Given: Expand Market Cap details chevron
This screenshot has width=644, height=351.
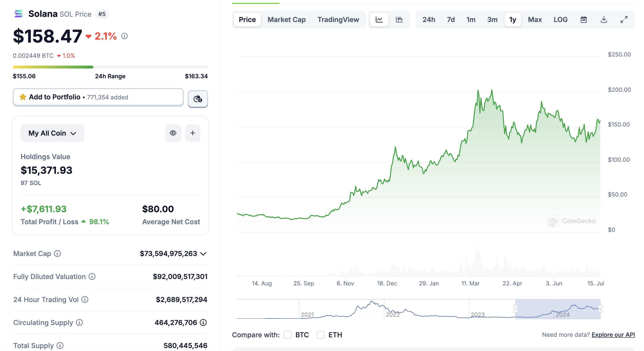Looking at the screenshot, I should pyautogui.click(x=203, y=254).
